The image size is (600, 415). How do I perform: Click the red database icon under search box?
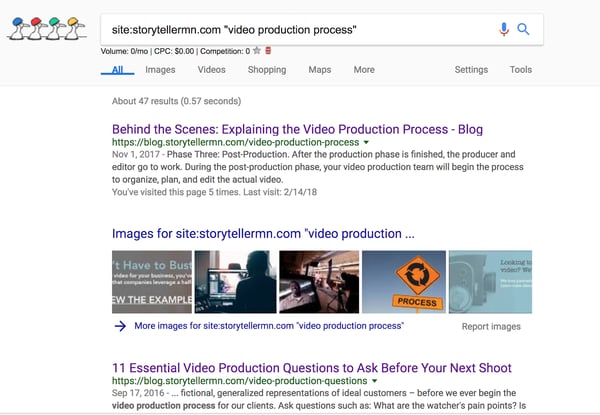pyautogui.click(x=268, y=50)
